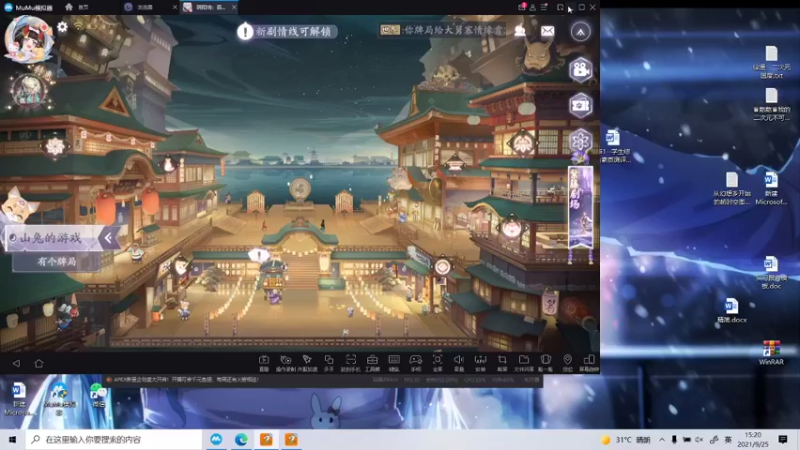The width and height of the screenshot is (800, 450).
Task: Open the topmost .txt file on the desktop
Action: click(x=771, y=62)
